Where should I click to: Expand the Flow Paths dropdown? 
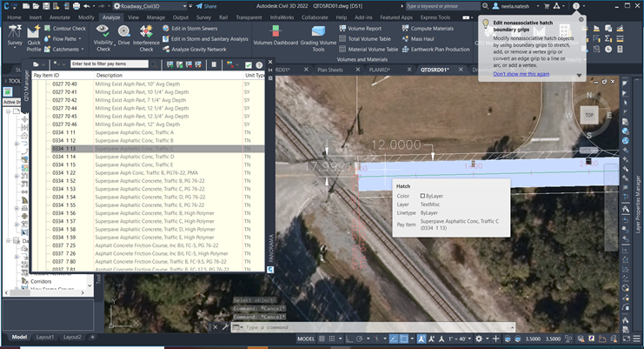click(80, 38)
